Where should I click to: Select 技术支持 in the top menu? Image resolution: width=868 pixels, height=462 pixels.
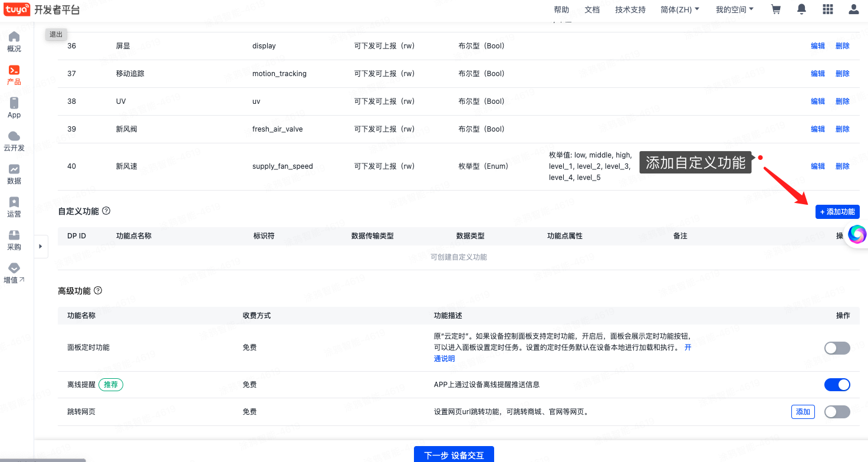click(630, 9)
